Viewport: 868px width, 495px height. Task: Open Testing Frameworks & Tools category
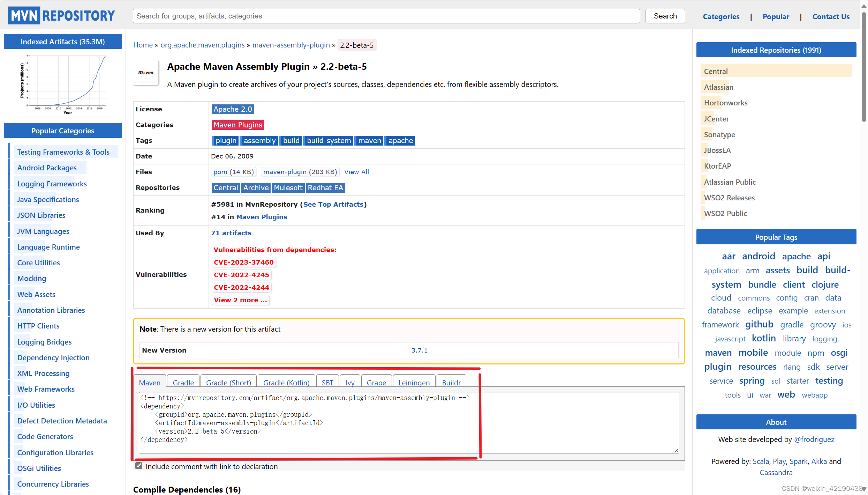pyautogui.click(x=63, y=152)
